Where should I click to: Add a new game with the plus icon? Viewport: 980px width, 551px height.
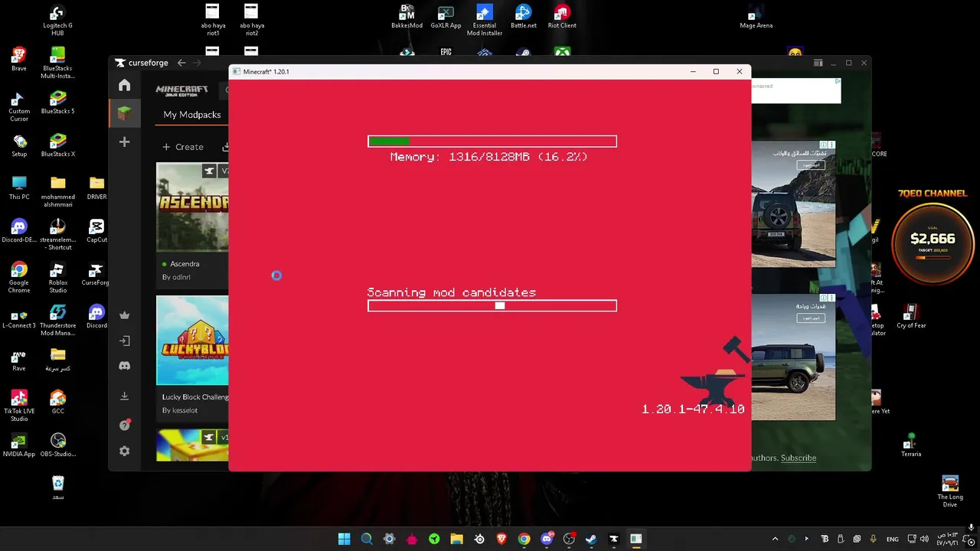click(124, 142)
